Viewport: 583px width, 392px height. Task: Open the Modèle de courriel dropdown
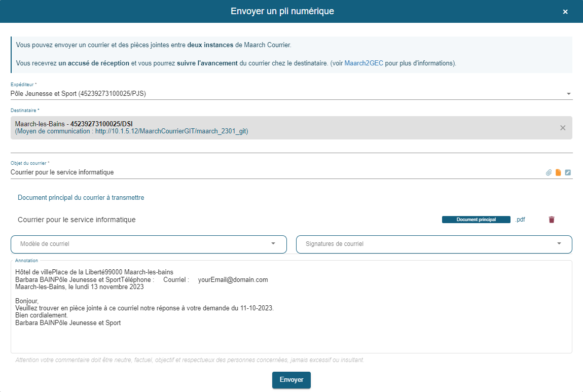[x=148, y=244]
